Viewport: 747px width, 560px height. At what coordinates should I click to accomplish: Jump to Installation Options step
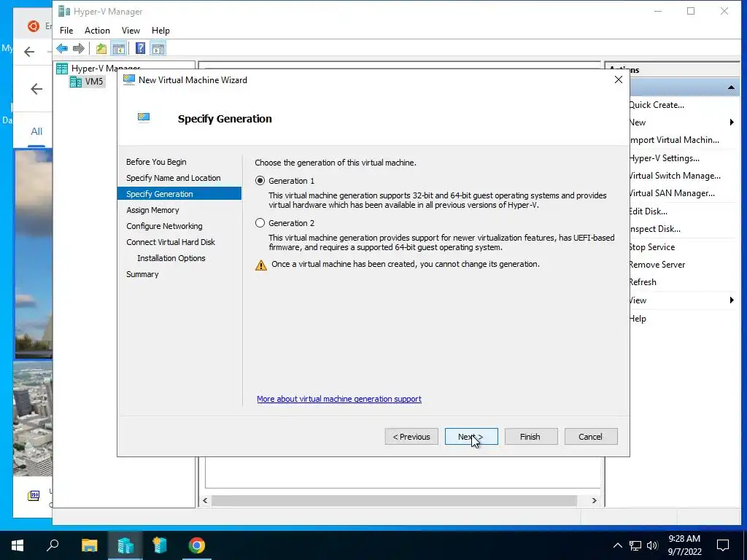coord(171,258)
